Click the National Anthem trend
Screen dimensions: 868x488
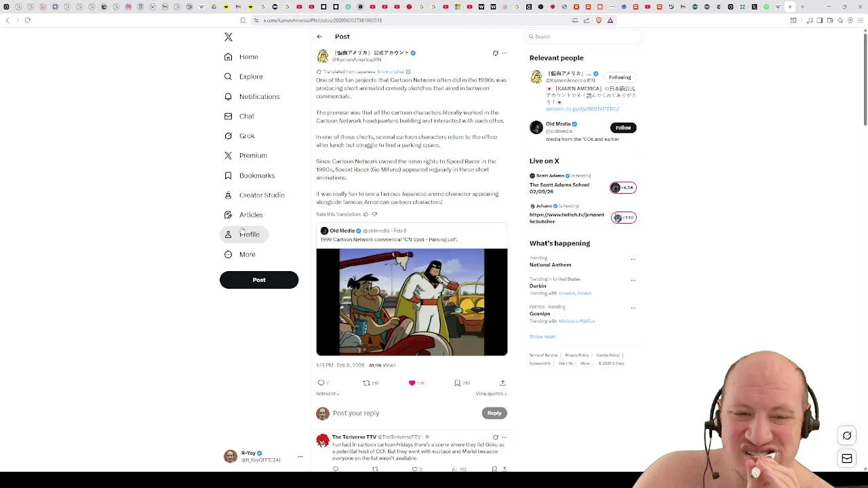[550, 265]
